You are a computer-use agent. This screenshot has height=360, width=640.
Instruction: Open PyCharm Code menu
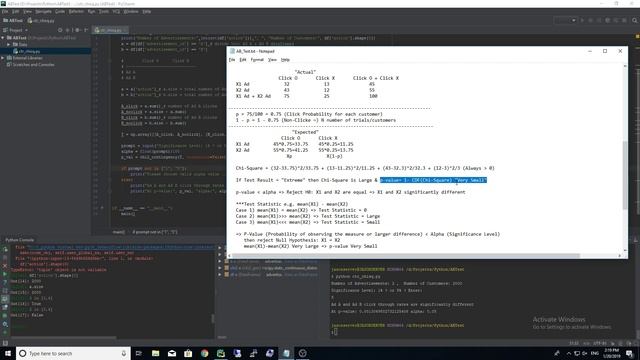[60, 11]
